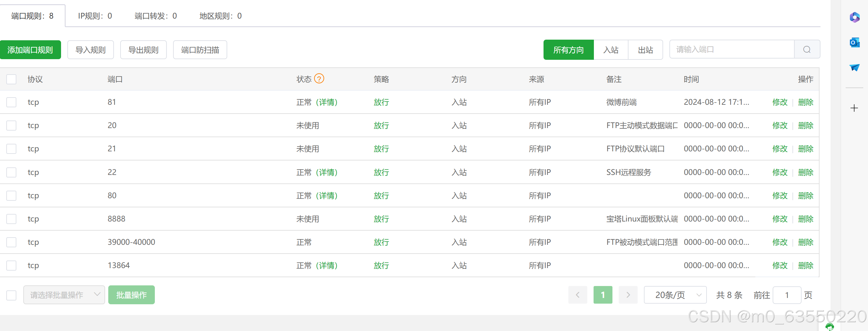Toggle the select-all checkbox in table header
868x331 pixels.
11,79
